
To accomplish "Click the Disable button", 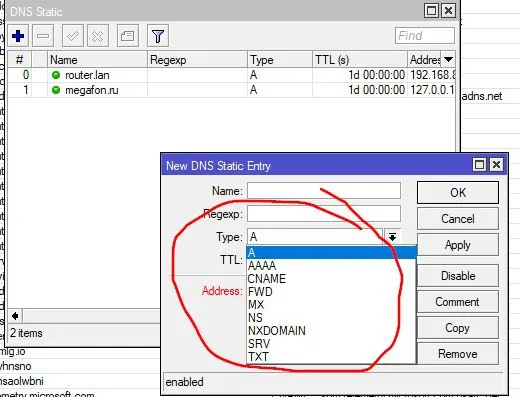I will click(x=458, y=276).
